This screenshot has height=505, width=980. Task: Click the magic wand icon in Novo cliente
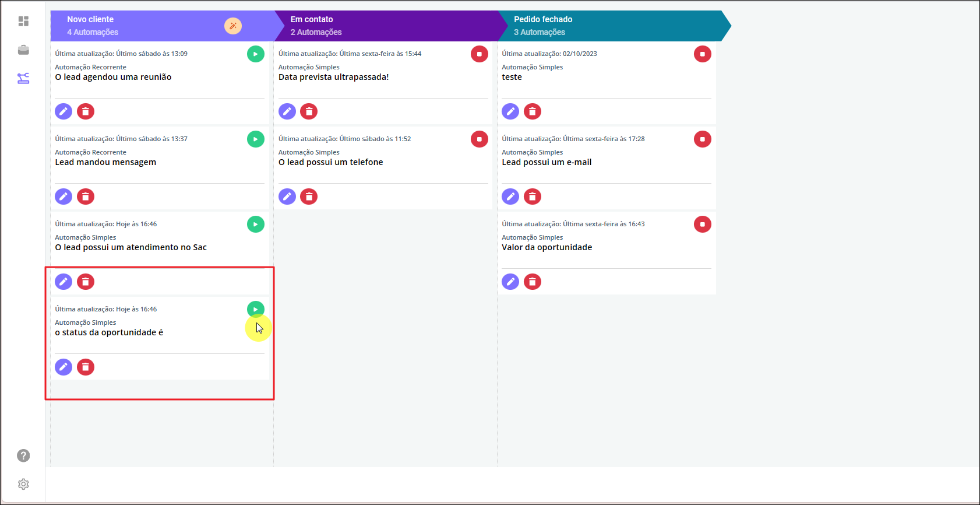pos(233,26)
